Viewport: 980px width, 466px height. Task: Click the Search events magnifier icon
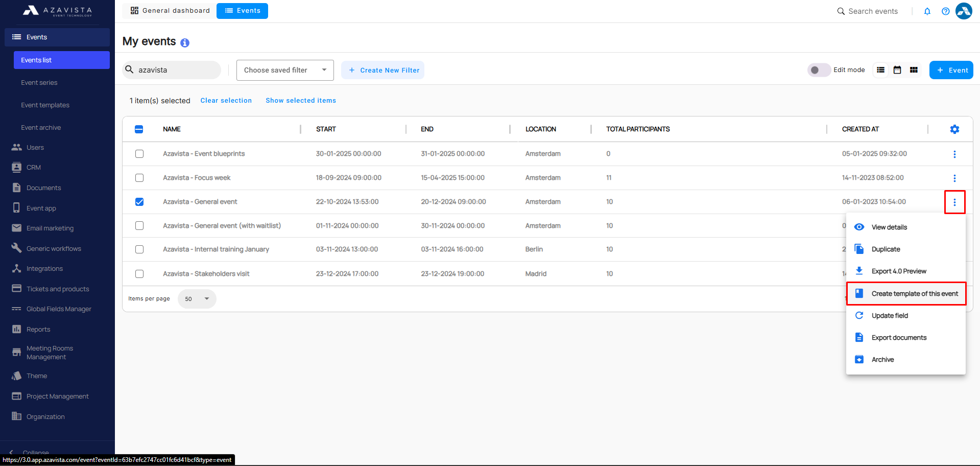(x=841, y=11)
